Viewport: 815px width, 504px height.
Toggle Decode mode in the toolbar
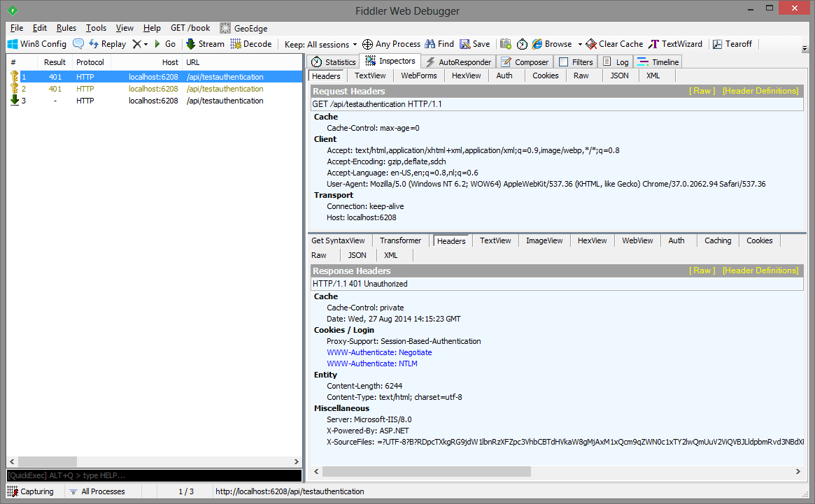click(x=251, y=44)
